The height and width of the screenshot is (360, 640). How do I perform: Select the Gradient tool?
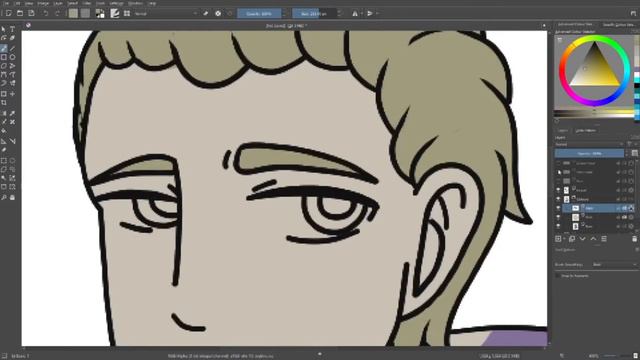(x=4, y=113)
